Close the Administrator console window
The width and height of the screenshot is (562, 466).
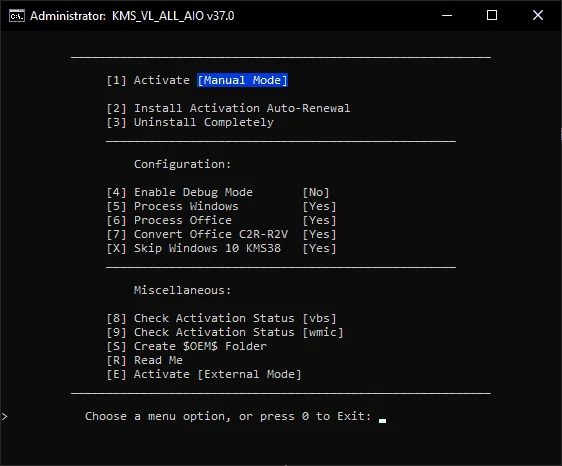[x=538, y=15]
